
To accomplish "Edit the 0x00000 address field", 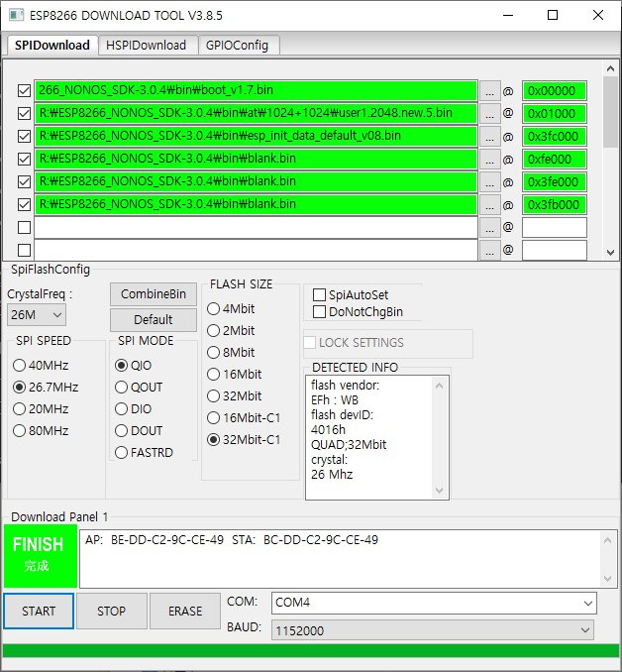I will point(555,91).
